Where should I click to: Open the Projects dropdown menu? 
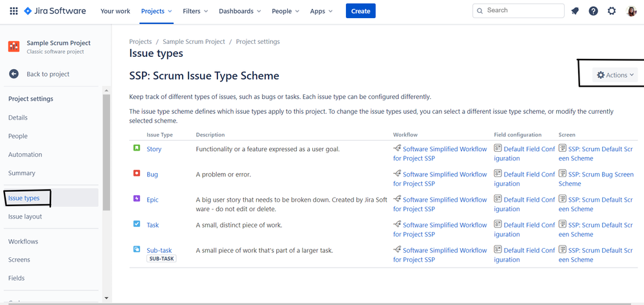pyautogui.click(x=156, y=11)
